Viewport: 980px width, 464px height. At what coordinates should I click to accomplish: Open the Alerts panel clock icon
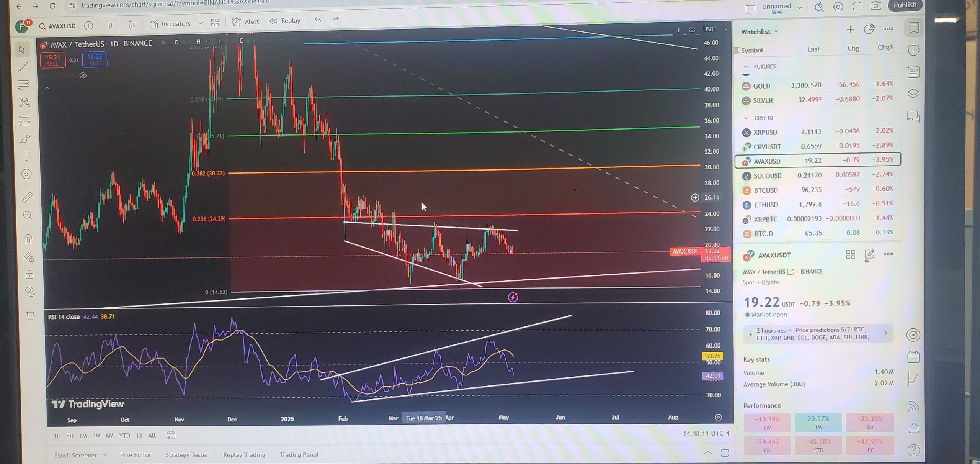914,50
